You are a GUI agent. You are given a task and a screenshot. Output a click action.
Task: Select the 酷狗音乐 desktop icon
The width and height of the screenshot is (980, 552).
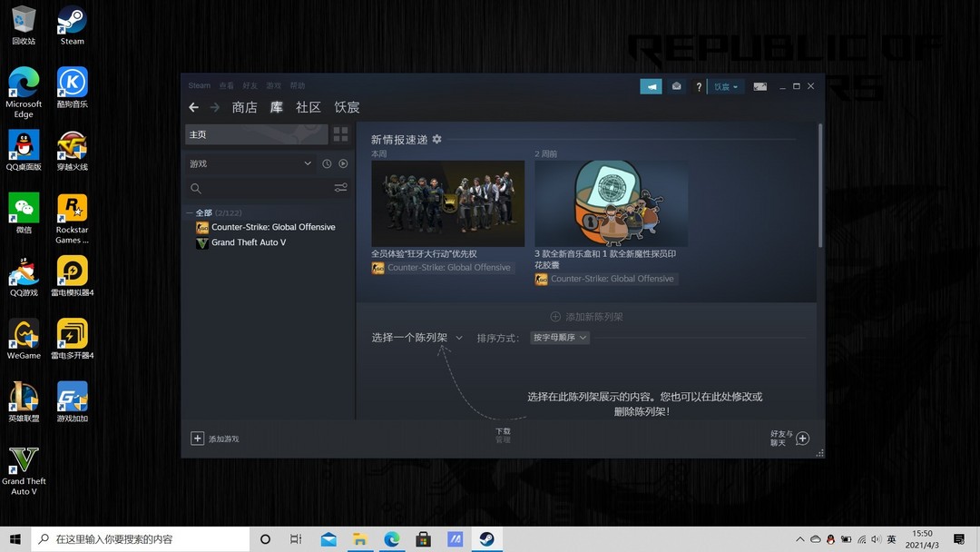[72, 87]
